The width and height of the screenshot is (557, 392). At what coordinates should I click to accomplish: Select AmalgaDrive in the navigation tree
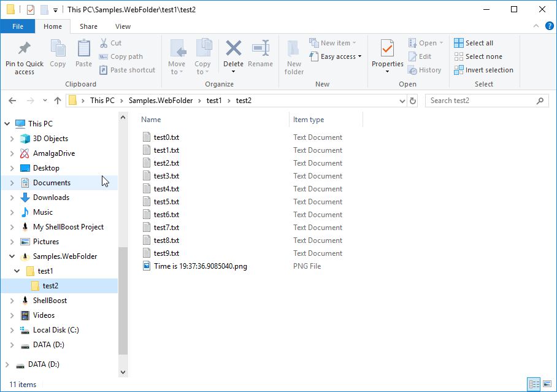pyautogui.click(x=54, y=153)
